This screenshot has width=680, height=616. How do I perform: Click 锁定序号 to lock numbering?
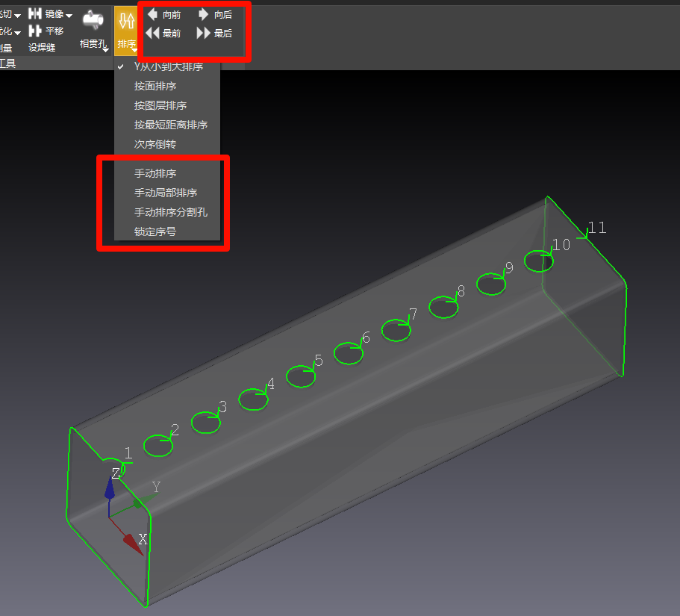click(x=155, y=231)
